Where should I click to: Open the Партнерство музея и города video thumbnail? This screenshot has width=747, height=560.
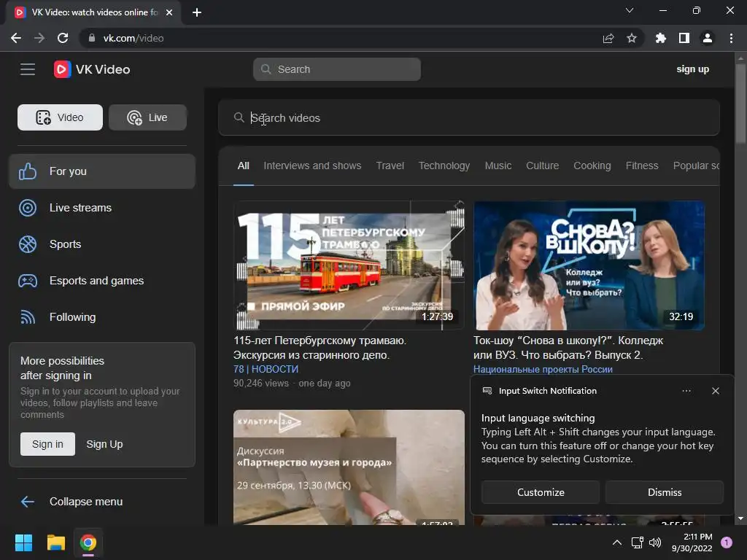click(349, 467)
